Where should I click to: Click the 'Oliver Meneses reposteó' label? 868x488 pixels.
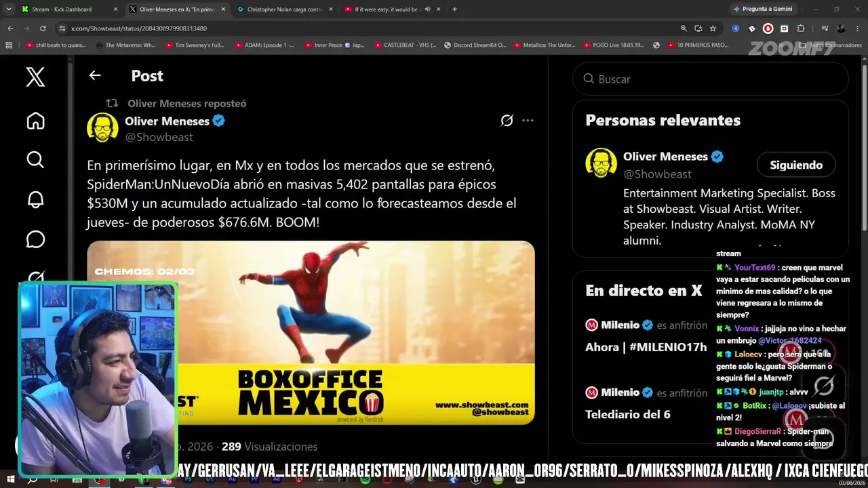(187, 104)
